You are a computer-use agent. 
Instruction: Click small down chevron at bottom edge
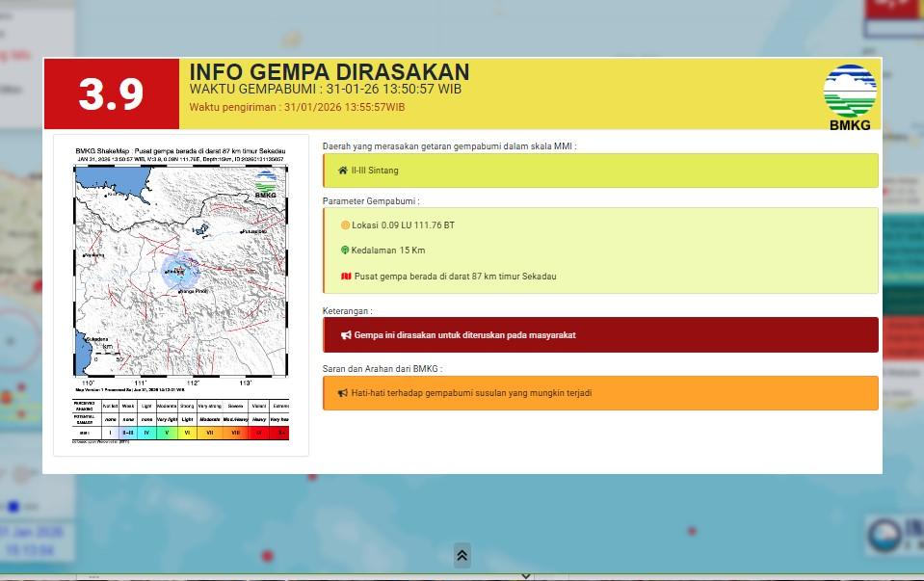point(526,576)
